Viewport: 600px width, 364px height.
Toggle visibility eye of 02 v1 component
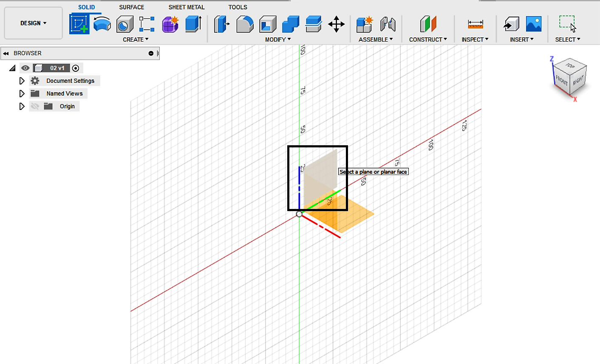tap(25, 68)
